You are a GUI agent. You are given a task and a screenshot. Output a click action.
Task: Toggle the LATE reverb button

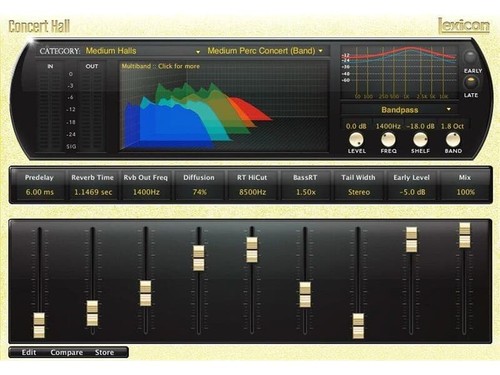470,82
